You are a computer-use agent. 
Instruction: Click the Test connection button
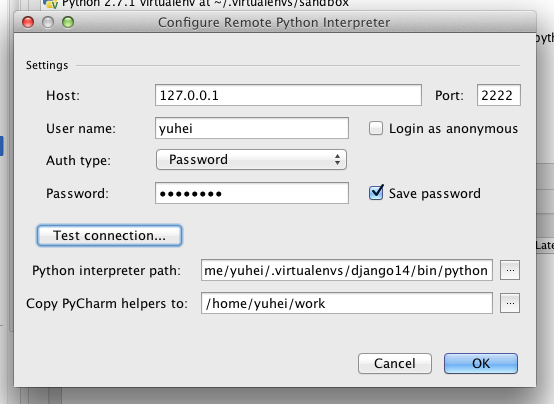109,235
